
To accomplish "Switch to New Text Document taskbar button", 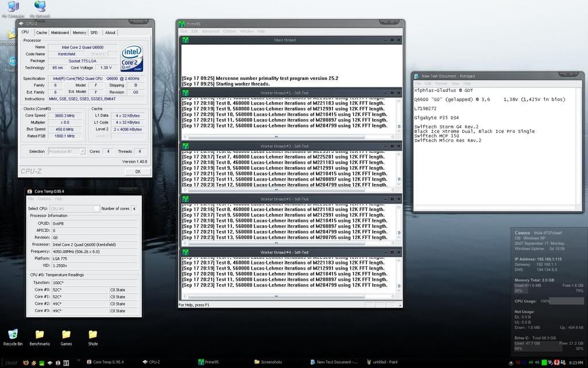I will pyautogui.click(x=334, y=362).
